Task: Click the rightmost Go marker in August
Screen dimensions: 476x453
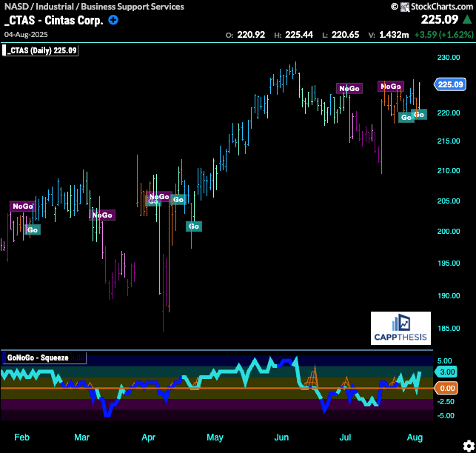Action: tap(419, 115)
